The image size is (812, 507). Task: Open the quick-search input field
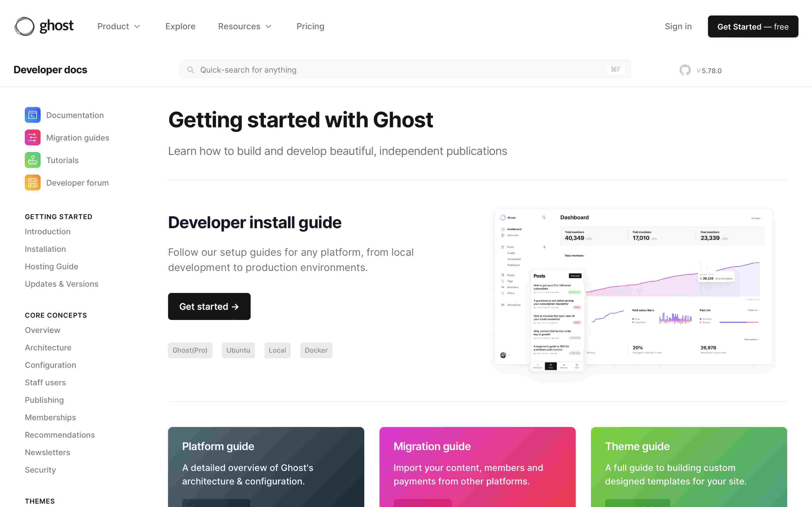405,70
